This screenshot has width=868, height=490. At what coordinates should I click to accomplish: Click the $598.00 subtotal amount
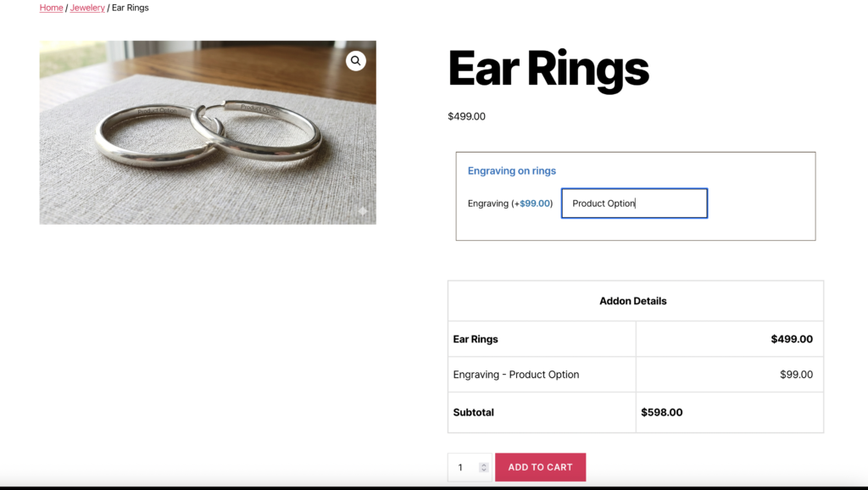[x=662, y=412]
